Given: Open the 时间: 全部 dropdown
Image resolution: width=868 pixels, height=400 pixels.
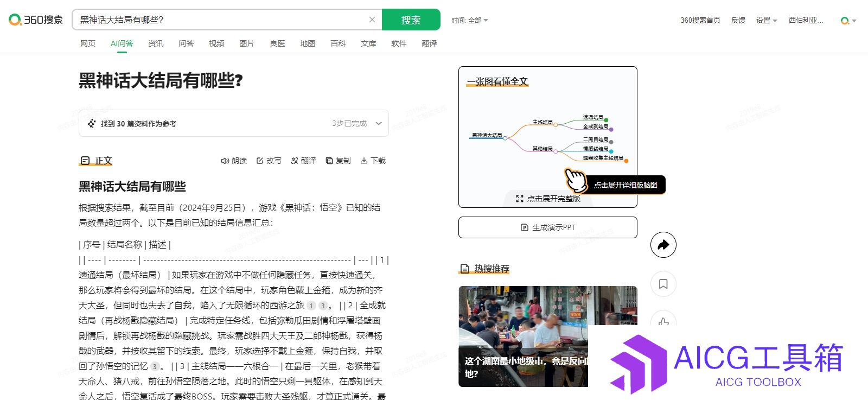Looking at the screenshot, I should [x=470, y=20].
